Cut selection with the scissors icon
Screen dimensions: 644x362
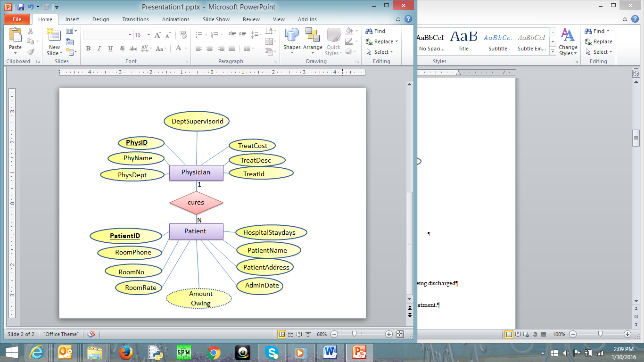(x=31, y=31)
